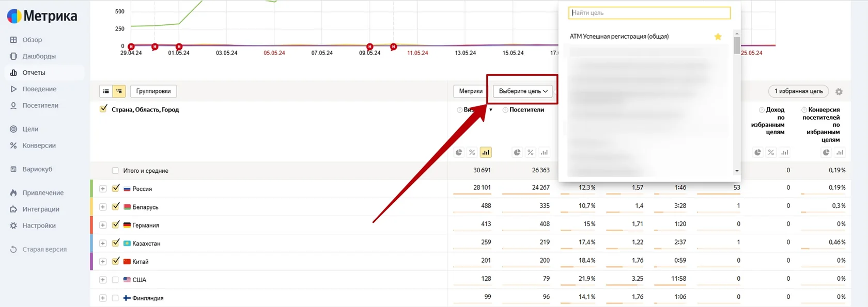The height and width of the screenshot is (307, 868).
Task: Click the Метрики button
Action: click(471, 91)
